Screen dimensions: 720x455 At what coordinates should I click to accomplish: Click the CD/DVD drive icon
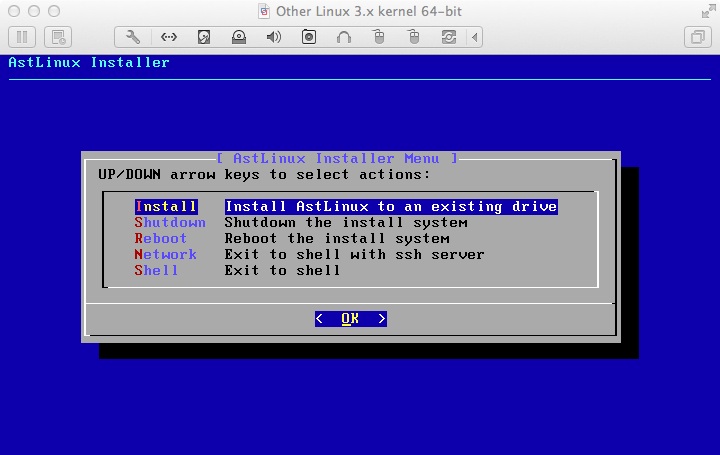tap(239, 37)
